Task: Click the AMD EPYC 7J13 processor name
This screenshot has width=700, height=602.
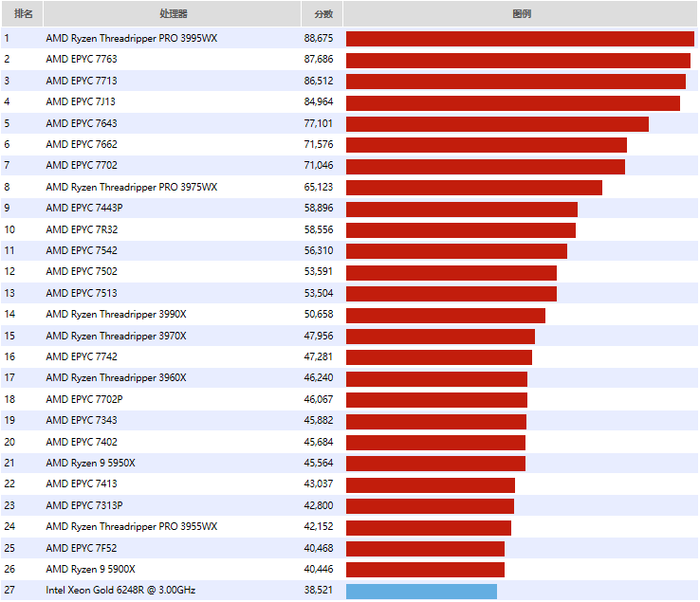Action: point(81,101)
